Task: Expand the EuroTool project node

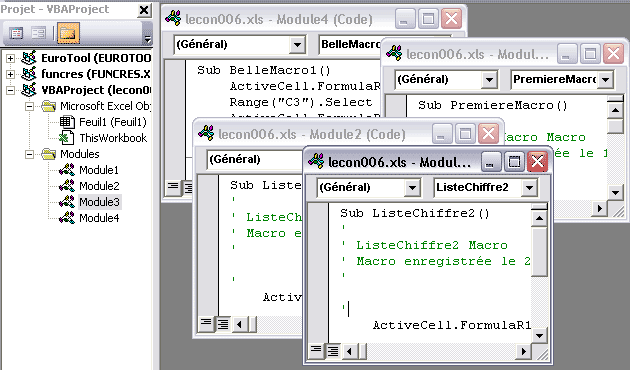Action: [x=10, y=58]
